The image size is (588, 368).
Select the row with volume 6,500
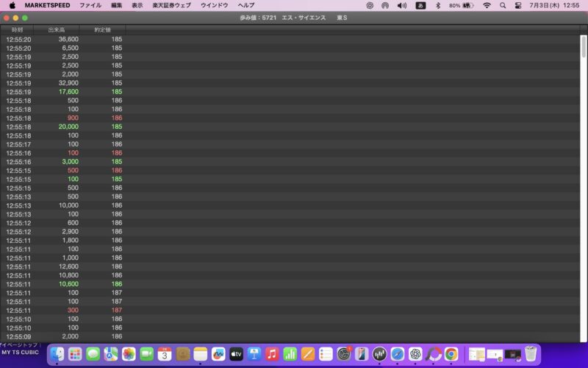pos(290,48)
